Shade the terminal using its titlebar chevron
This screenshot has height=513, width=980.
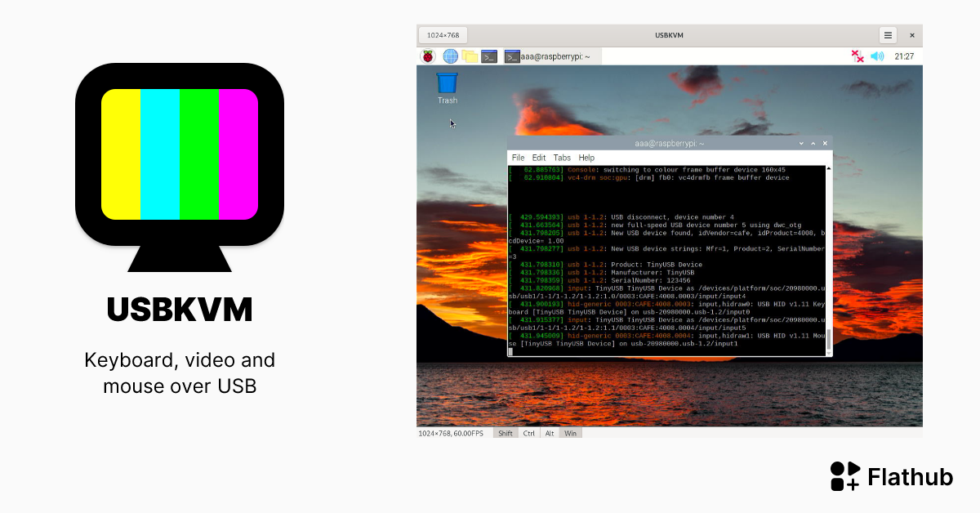(x=800, y=142)
